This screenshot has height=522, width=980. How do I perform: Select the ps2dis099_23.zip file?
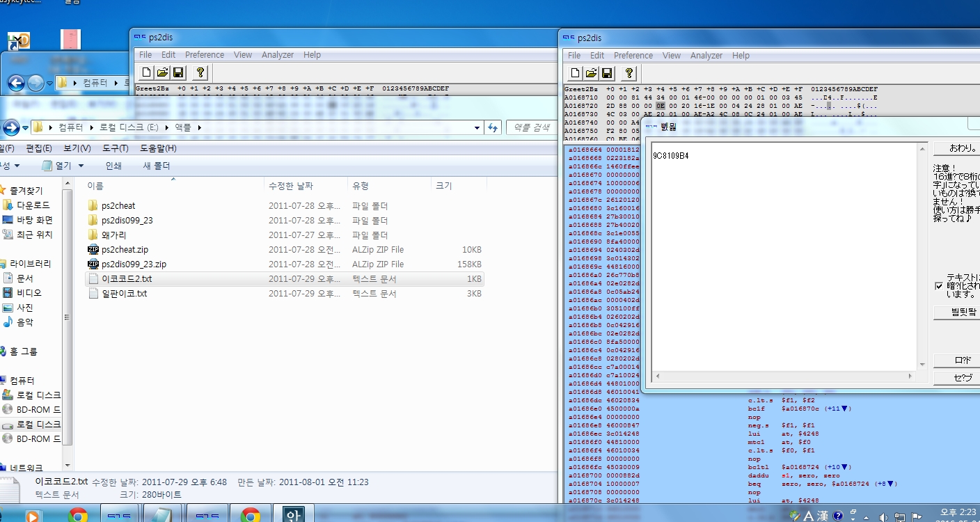(x=126, y=264)
